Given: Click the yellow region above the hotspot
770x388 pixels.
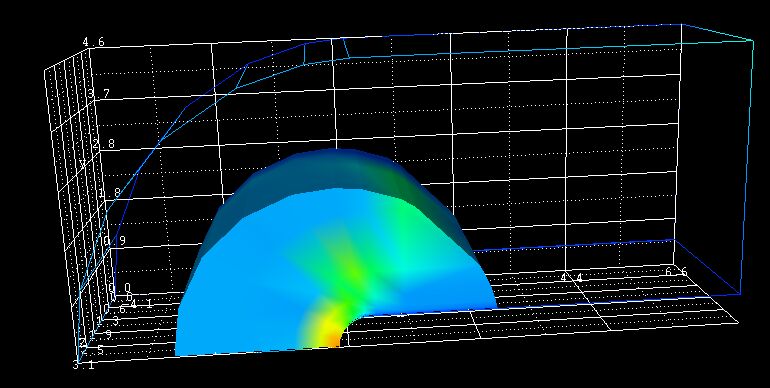Looking at the screenshot, I should point(324,322).
